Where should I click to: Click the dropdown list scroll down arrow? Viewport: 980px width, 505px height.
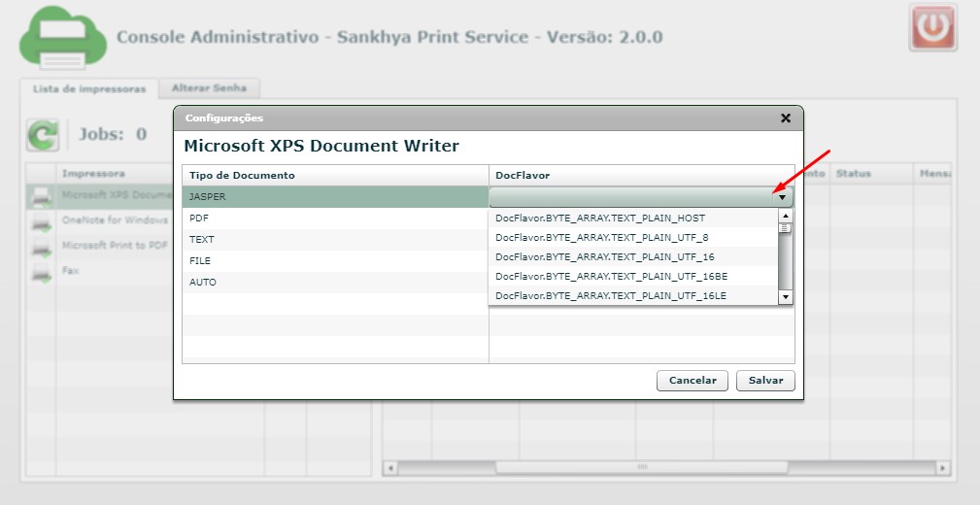click(786, 297)
